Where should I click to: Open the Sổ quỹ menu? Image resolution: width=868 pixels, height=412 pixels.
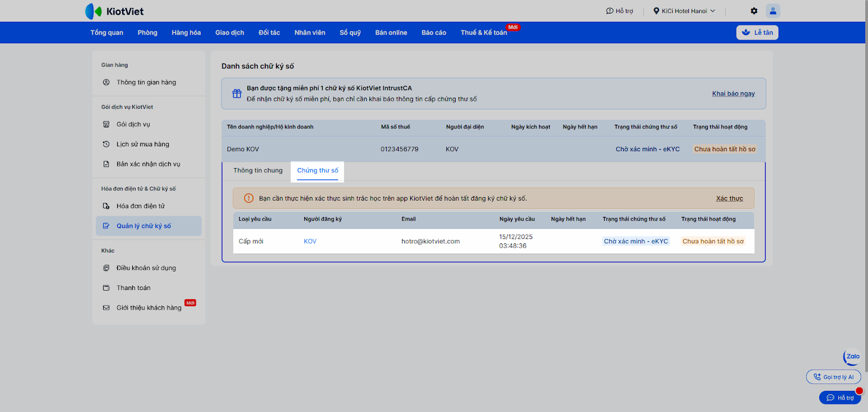click(x=350, y=33)
